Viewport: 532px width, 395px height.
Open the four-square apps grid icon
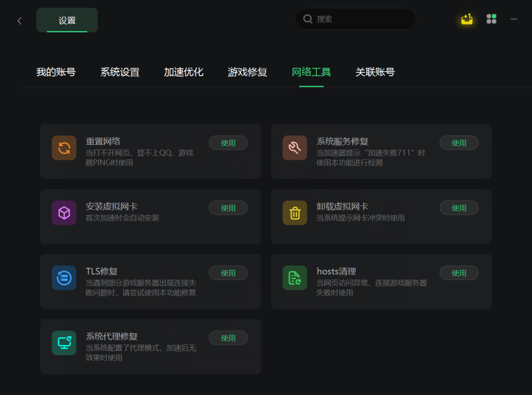[x=491, y=19]
